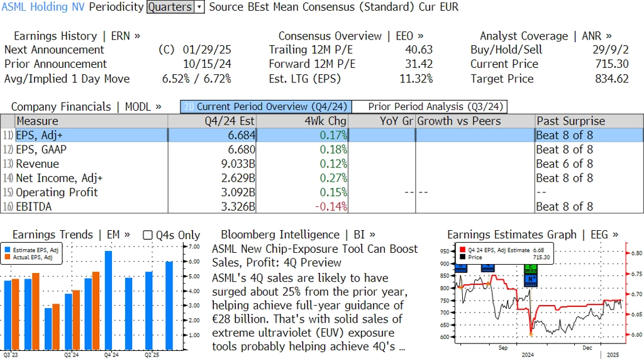This screenshot has width=644, height=361.
Task: Click the Target Price value 834.62
Action: (x=612, y=79)
